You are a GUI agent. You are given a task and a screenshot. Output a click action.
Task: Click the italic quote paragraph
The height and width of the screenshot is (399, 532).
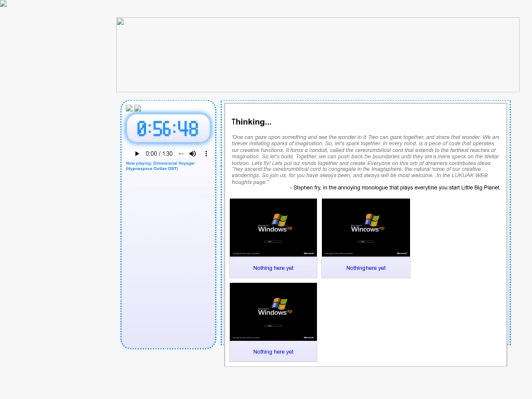click(366, 160)
